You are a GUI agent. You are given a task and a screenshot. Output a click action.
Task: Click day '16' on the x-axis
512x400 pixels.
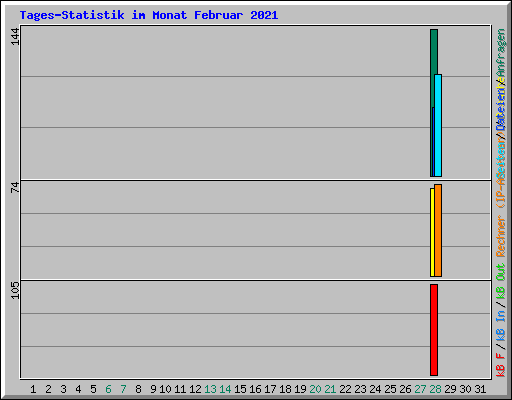(x=255, y=389)
